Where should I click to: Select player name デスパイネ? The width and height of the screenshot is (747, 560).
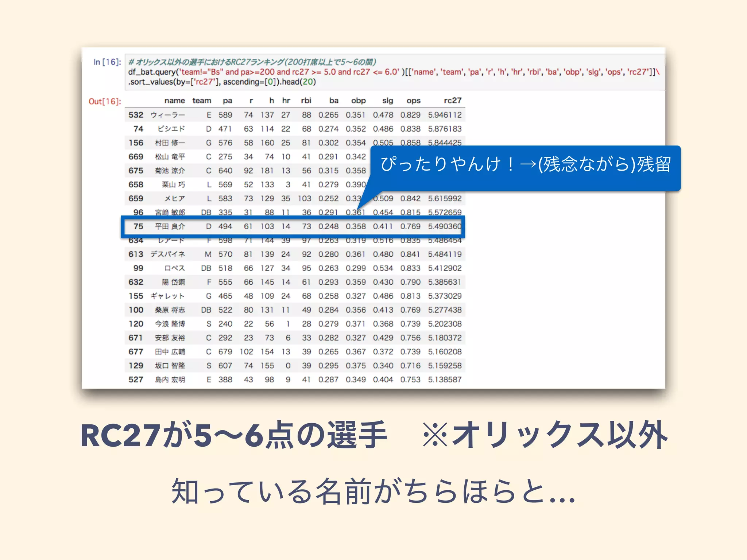(168, 254)
